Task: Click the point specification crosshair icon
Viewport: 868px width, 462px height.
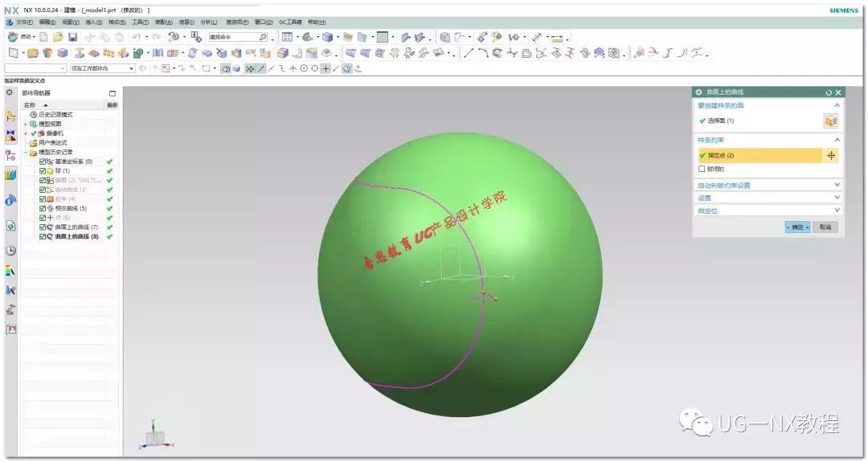Action: [x=831, y=155]
